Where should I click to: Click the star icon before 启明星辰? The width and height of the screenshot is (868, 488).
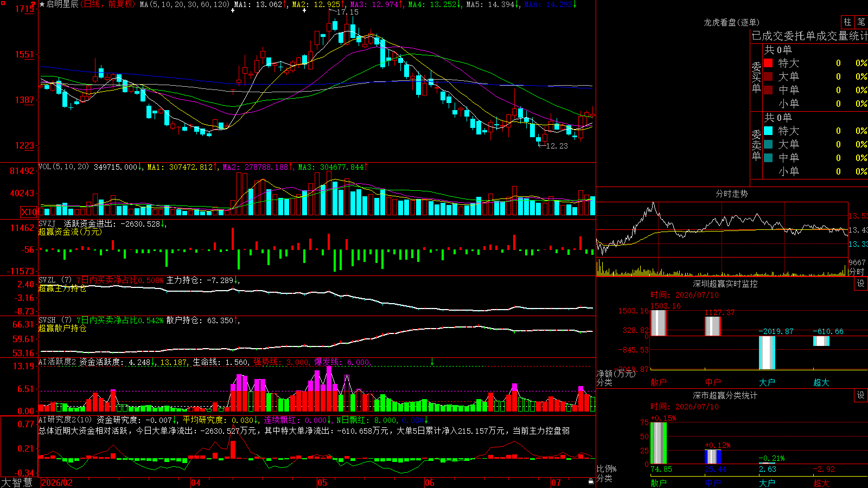42,4
